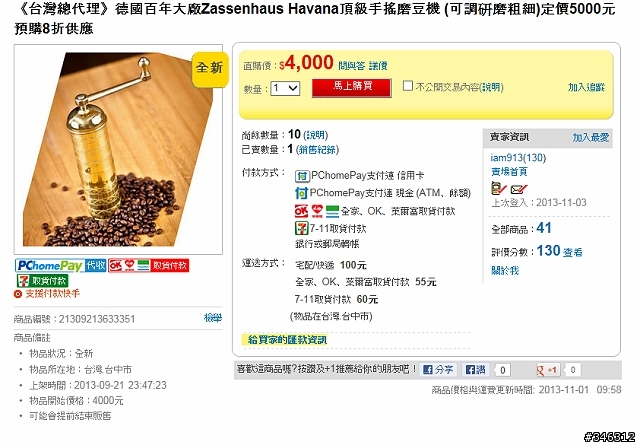Viewport: 640px width, 445px height.
Task: Click the 支援付款快手 red circle icon
Action: [18, 294]
